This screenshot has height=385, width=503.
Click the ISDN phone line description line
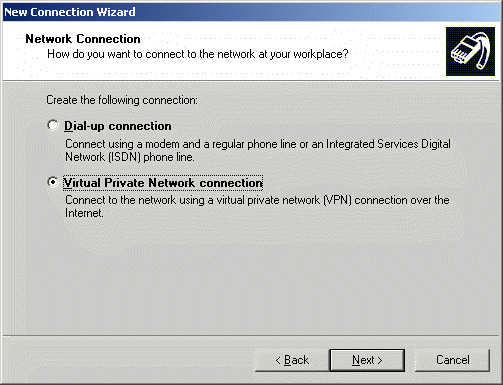coord(130,157)
